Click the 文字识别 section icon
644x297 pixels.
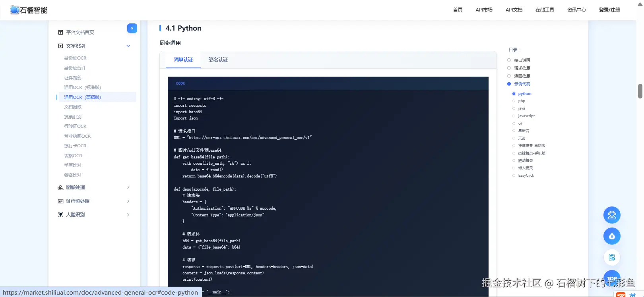click(x=60, y=46)
